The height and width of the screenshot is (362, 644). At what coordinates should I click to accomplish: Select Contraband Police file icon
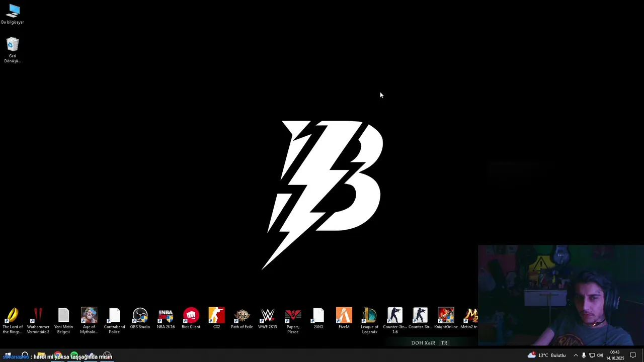(x=114, y=321)
